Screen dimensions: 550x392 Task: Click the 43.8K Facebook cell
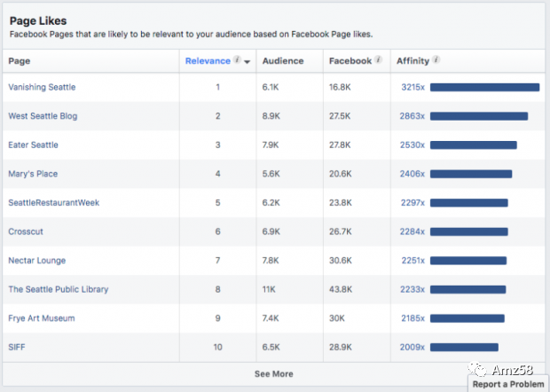pyautogui.click(x=341, y=289)
